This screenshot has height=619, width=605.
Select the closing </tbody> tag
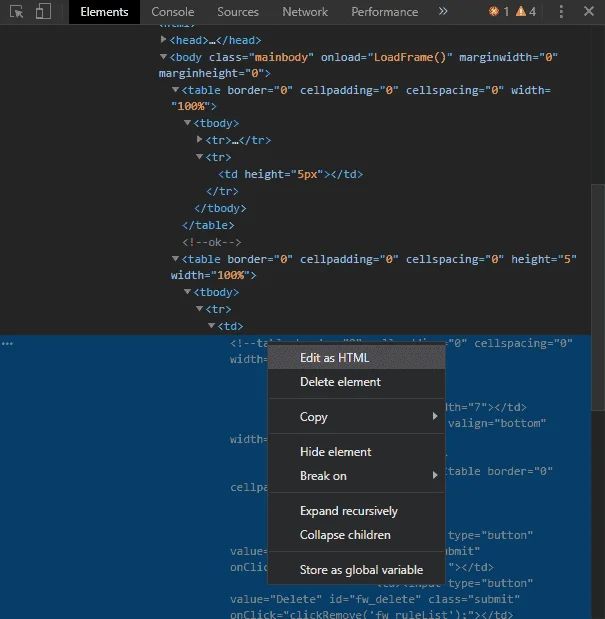click(220, 208)
